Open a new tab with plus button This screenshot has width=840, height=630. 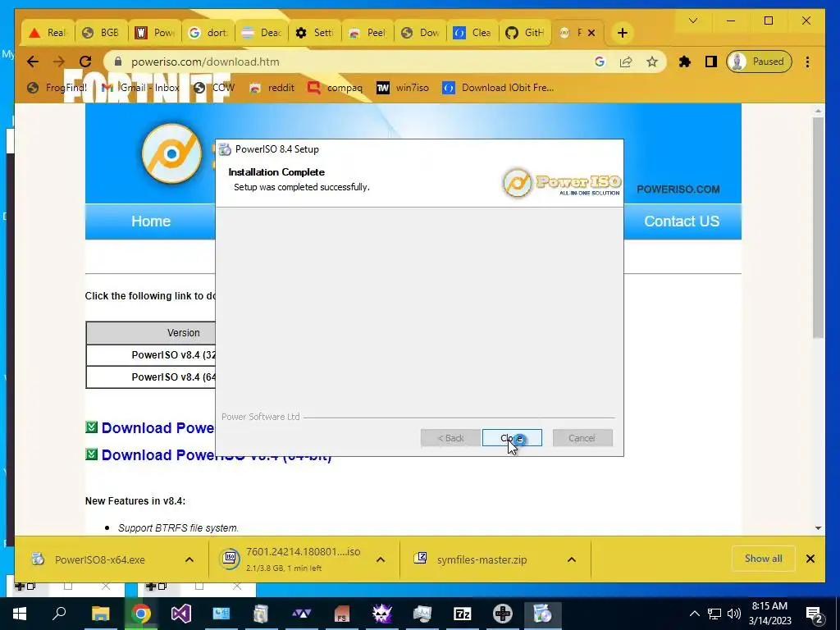point(622,33)
